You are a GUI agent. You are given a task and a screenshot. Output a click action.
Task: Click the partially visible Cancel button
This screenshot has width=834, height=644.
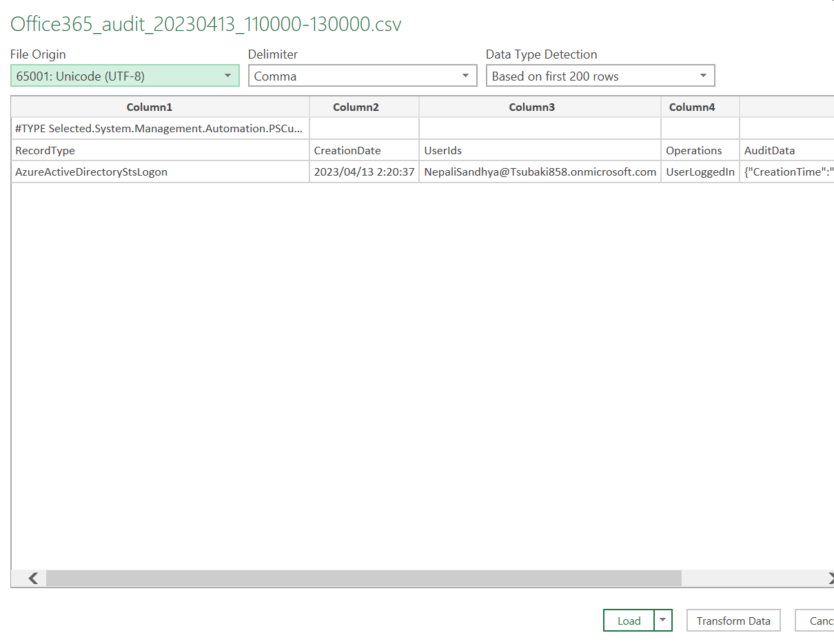pos(815,621)
